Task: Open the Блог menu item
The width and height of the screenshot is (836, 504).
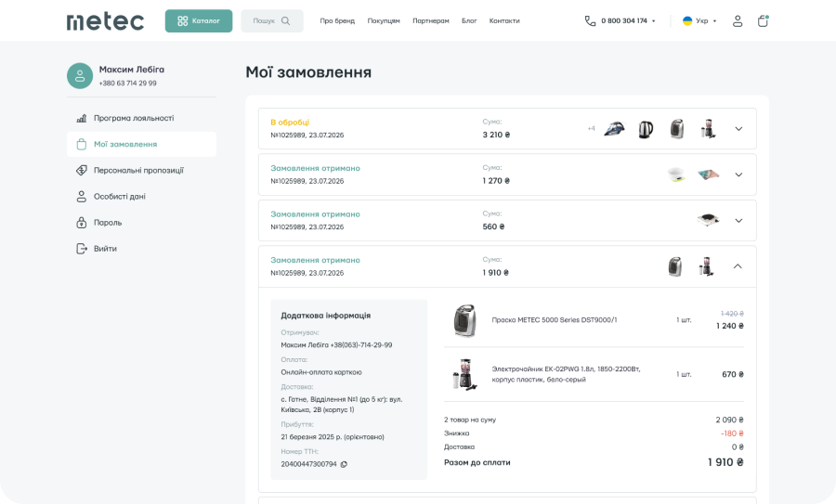Action: tap(469, 20)
